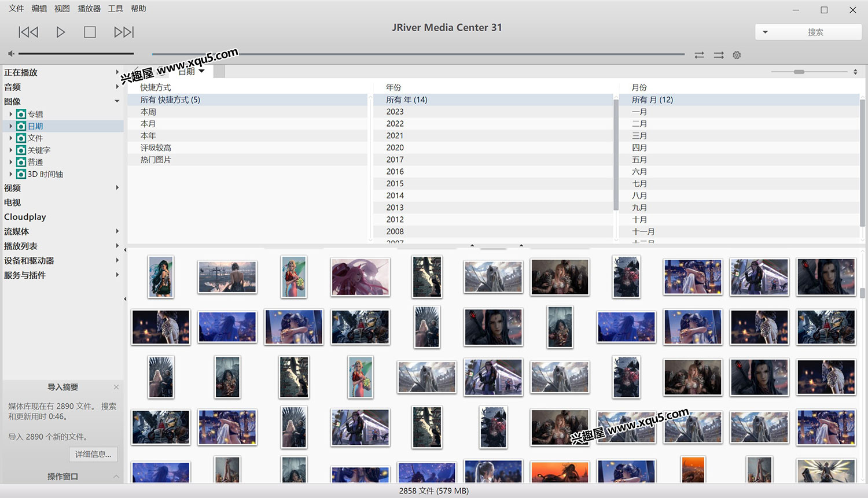The image size is (868, 498).
Task: Expand the 操作窗口 panel chevron
Action: pos(116,477)
